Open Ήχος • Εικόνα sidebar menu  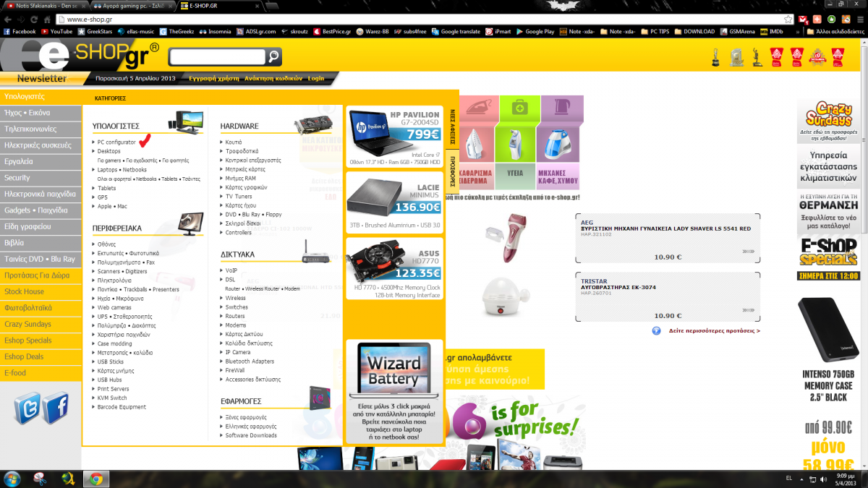pos(41,113)
